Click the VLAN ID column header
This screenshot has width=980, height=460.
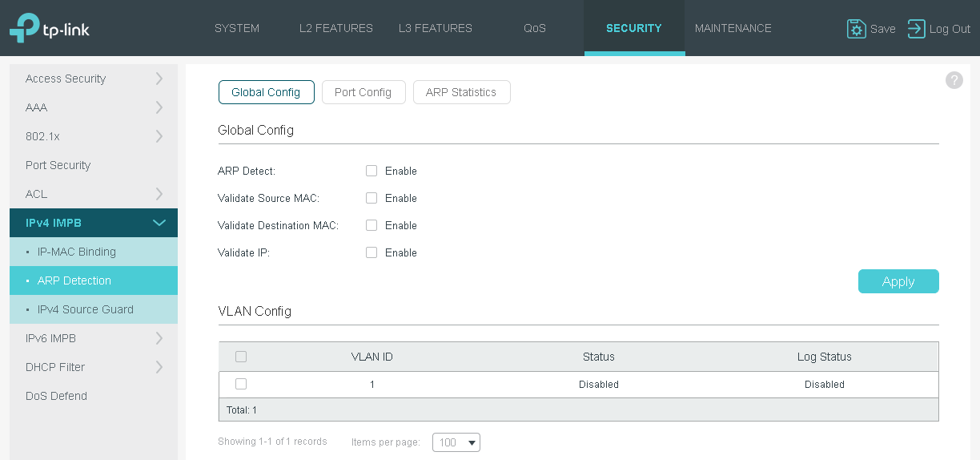pyautogui.click(x=372, y=357)
